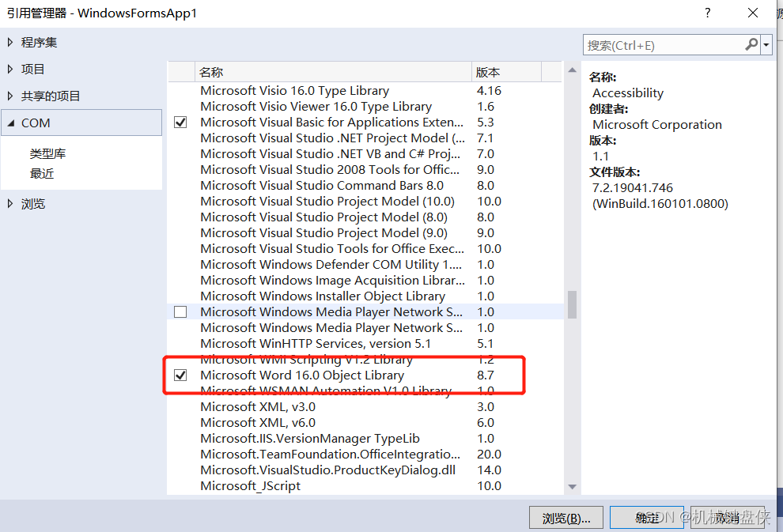Screen dimensions: 783x532
Task: Select Microsoft Visual Studio Tools for Office Exec row
Action: coord(365,248)
